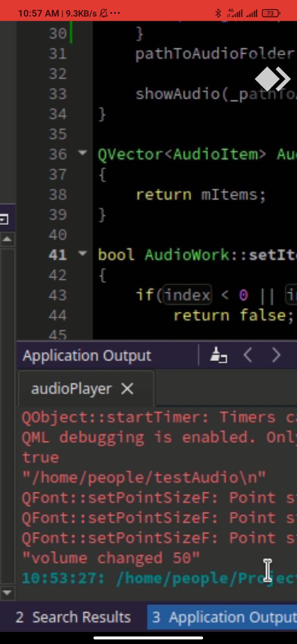Click line number 38 in the gutter

tap(58, 195)
